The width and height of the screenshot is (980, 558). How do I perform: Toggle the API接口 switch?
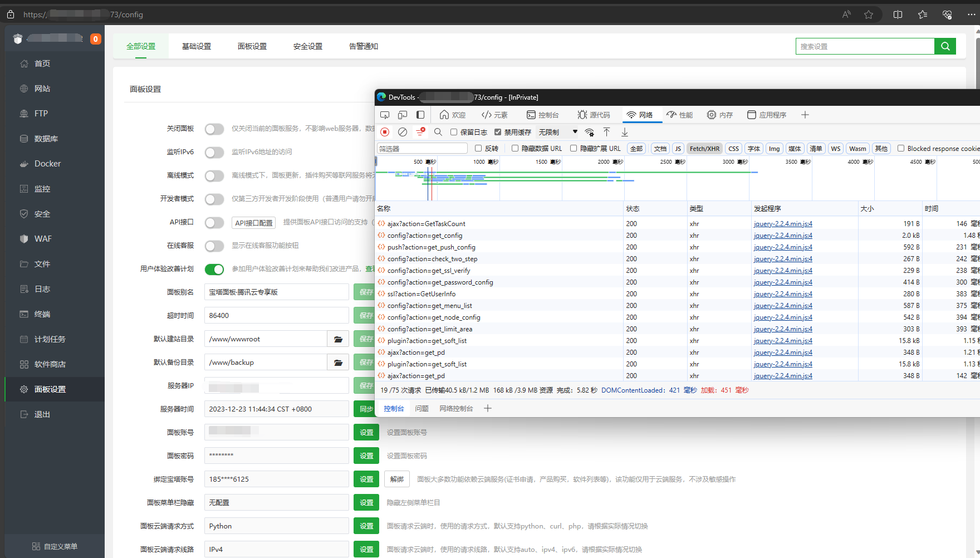pos(214,223)
